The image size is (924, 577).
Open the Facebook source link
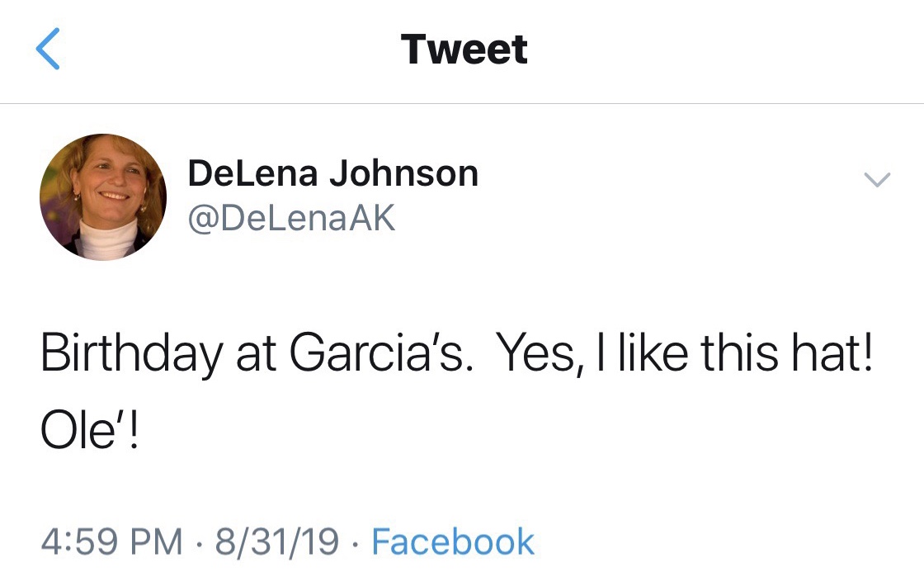click(453, 542)
